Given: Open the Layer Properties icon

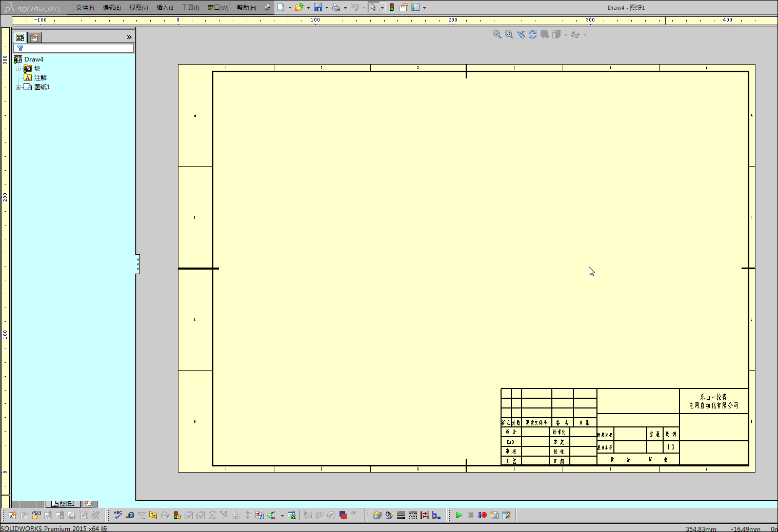Looking at the screenshot, I should pyautogui.click(x=377, y=515).
